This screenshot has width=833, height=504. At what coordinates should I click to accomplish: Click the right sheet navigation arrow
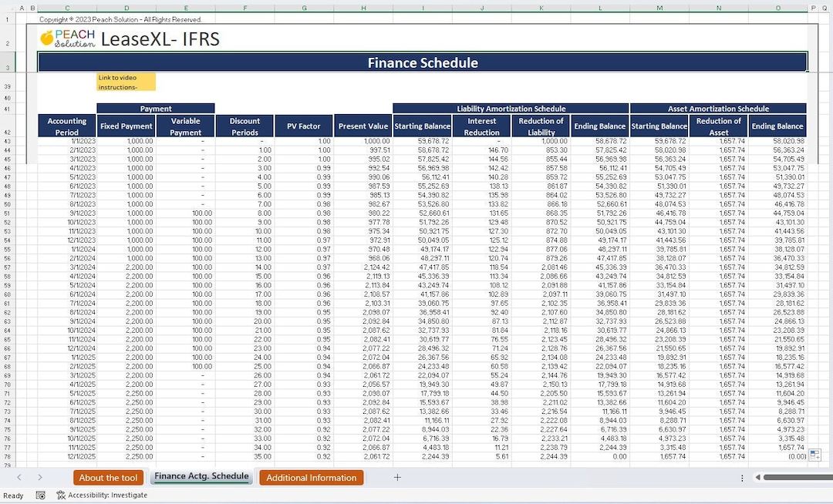click(x=41, y=478)
